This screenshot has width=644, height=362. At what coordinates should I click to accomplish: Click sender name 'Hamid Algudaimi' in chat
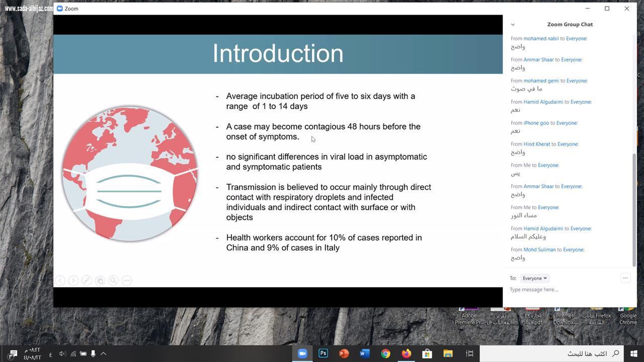[x=543, y=102]
